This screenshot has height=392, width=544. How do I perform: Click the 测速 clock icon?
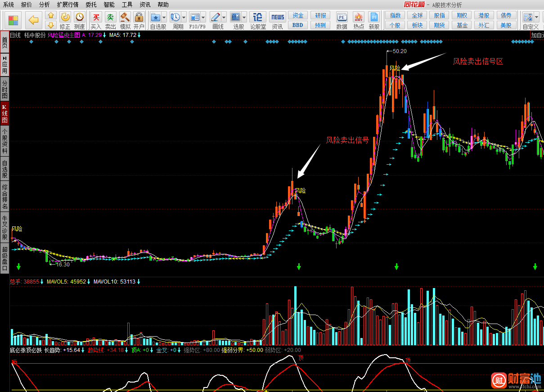point(80,17)
